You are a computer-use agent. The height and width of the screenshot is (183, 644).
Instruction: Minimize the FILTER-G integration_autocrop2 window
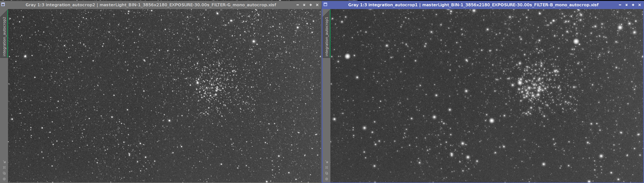tap(298, 5)
